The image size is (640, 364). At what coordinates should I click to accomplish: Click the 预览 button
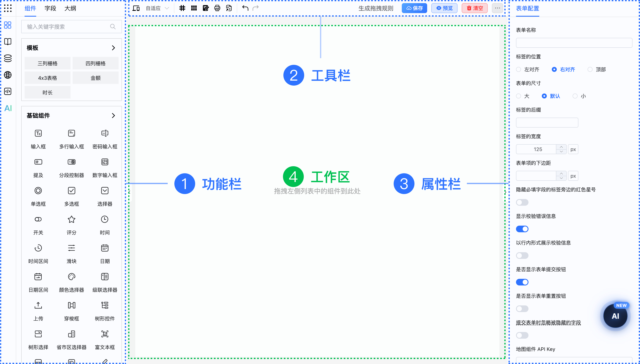click(444, 8)
